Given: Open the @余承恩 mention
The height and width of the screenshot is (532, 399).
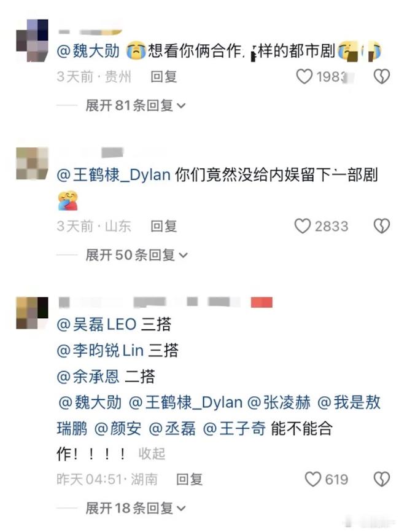Looking at the screenshot, I should pyautogui.click(x=88, y=376).
